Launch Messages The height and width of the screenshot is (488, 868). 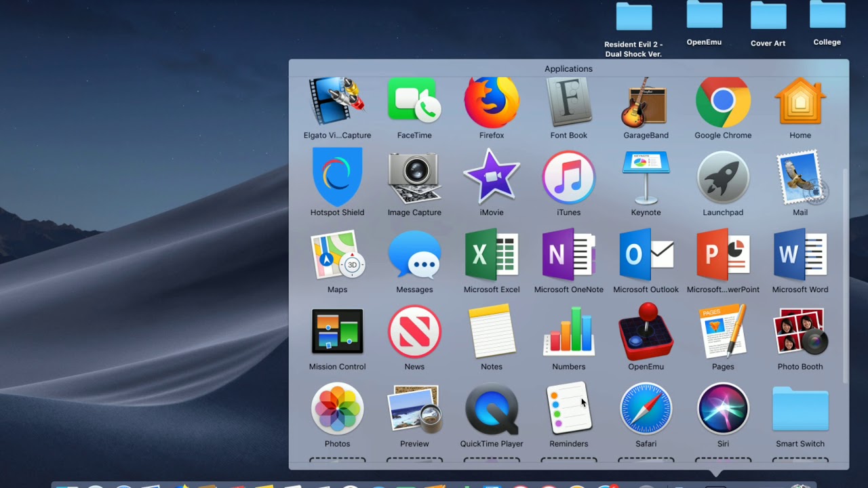[x=414, y=255]
